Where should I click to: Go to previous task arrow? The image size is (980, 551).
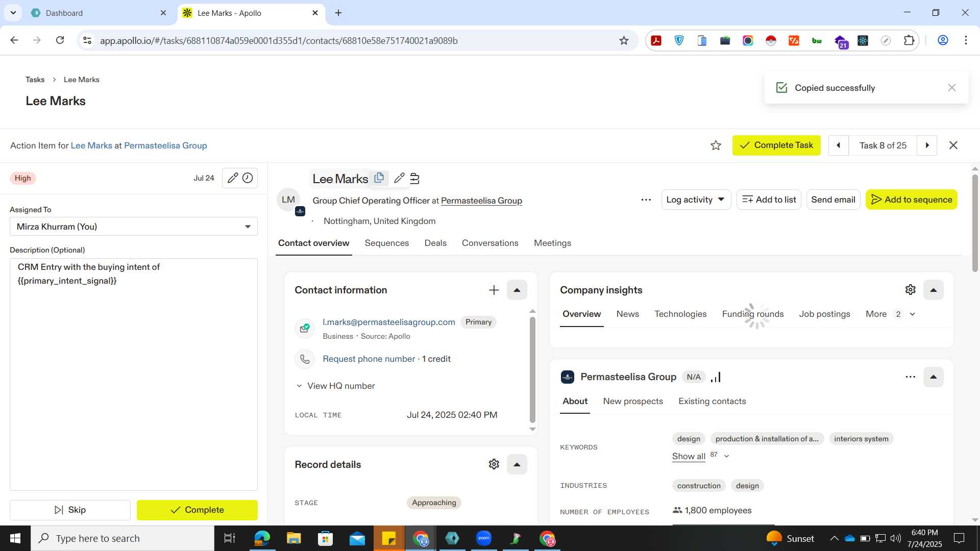click(838, 145)
